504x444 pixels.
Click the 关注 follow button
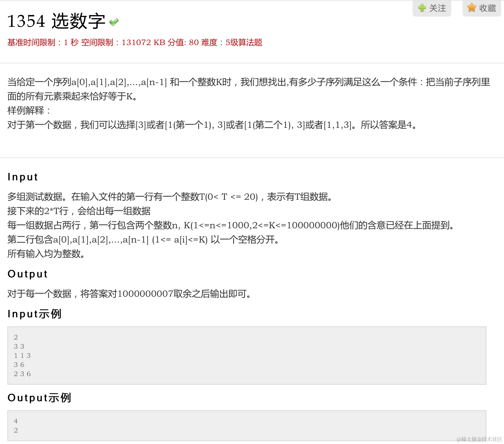coord(432,8)
